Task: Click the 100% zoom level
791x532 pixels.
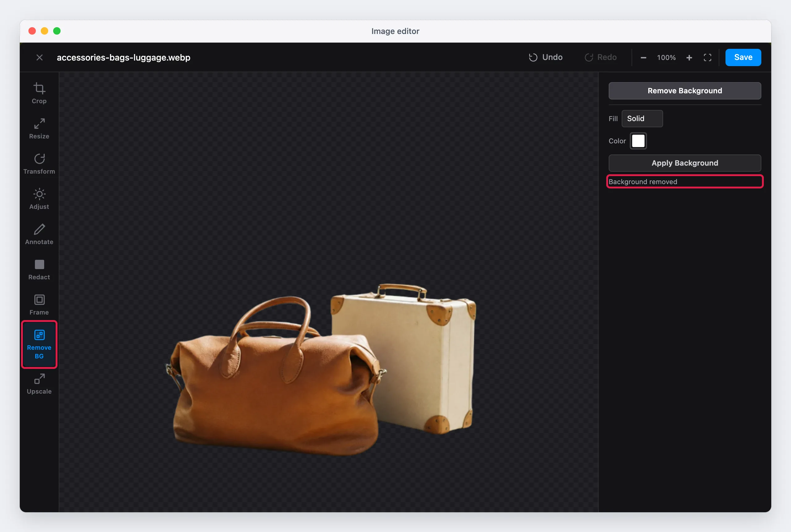Action: (x=666, y=58)
